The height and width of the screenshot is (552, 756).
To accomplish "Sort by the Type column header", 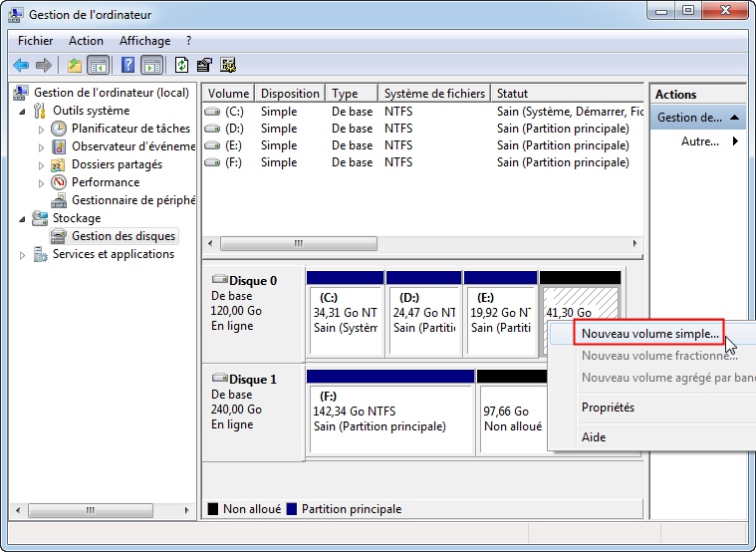I will click(352, 93).
